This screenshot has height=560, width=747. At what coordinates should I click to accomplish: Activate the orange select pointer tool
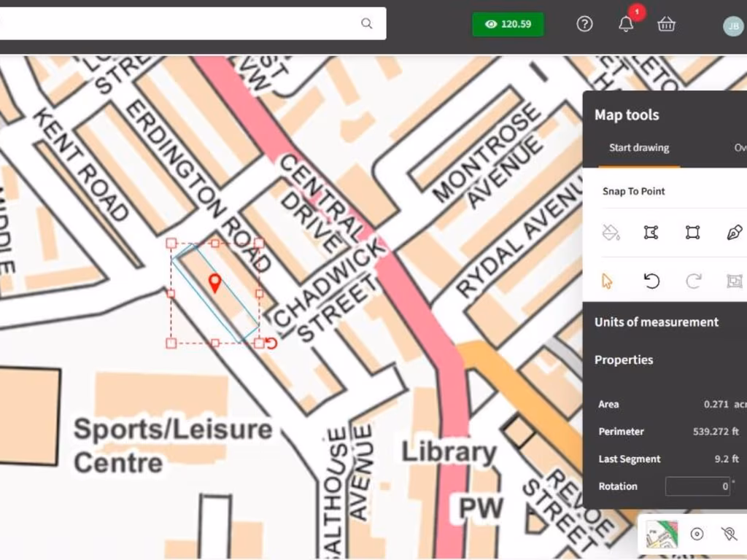tap(607, 281)
